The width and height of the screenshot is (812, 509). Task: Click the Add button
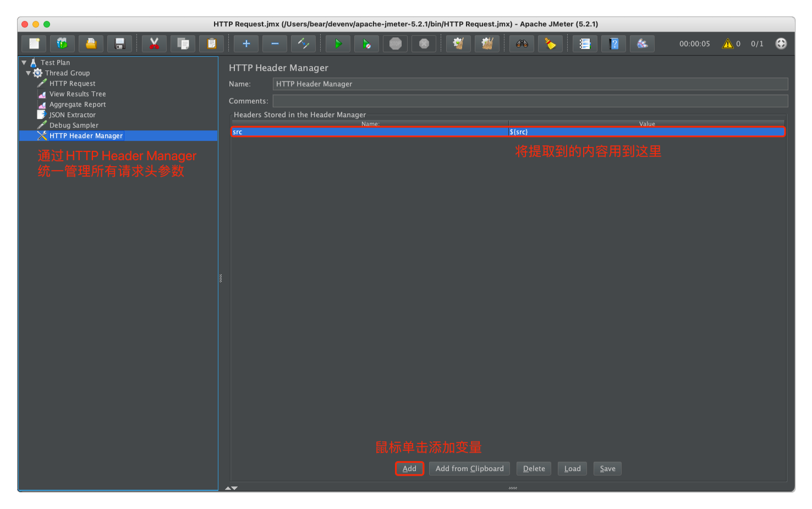pyautogui.click(x=409, y=469)
